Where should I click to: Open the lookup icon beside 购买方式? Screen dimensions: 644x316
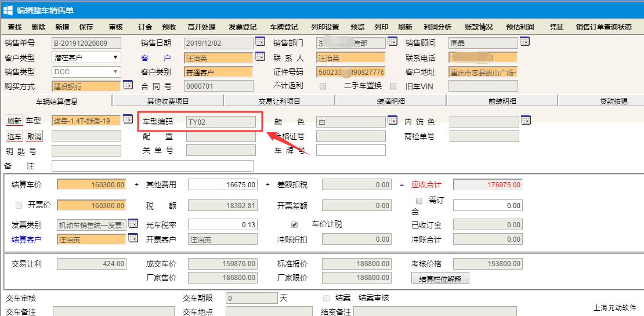tap(128, 85)
